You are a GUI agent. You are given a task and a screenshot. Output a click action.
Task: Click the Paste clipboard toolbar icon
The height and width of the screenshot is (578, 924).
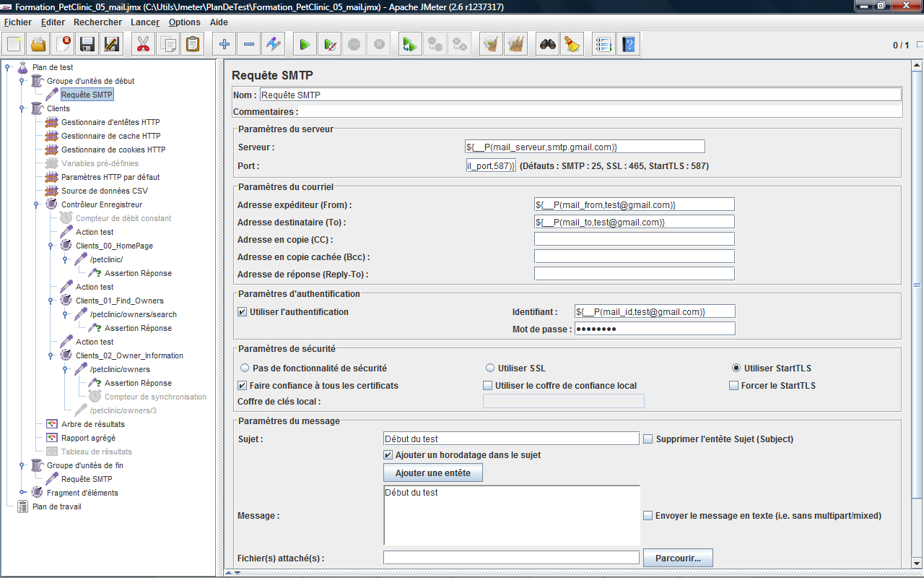(193, 45)
